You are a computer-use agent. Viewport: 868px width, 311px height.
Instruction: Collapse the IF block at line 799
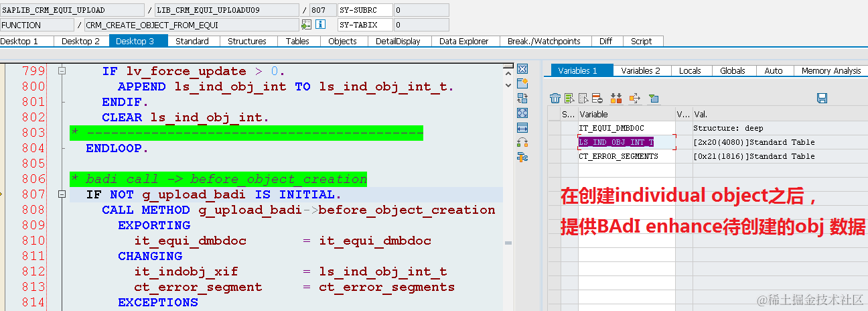click(62, 71)
